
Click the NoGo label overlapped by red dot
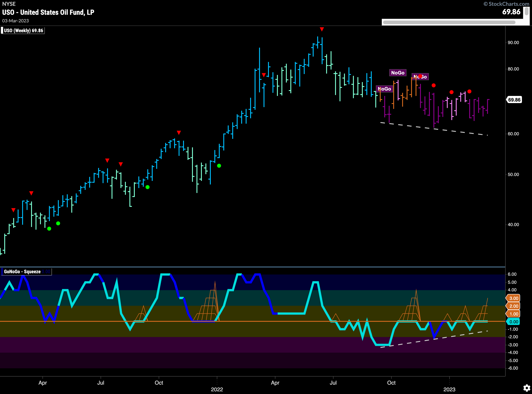coord(420,77)
